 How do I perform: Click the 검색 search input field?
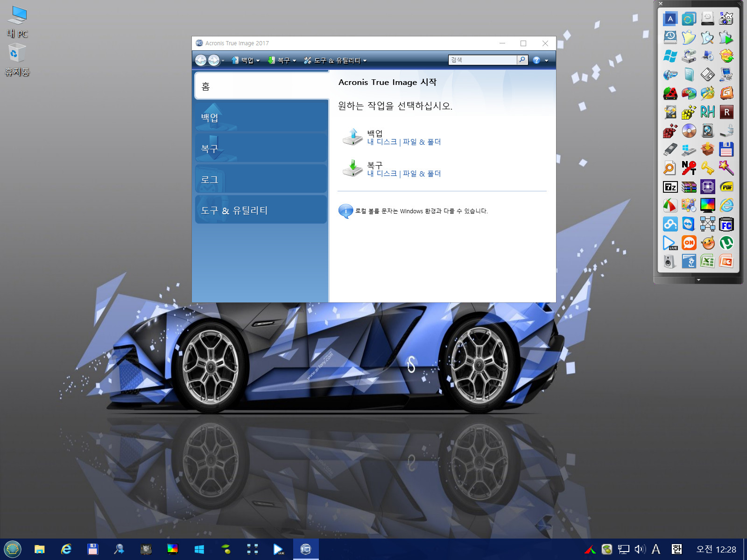tap(483, 60)
